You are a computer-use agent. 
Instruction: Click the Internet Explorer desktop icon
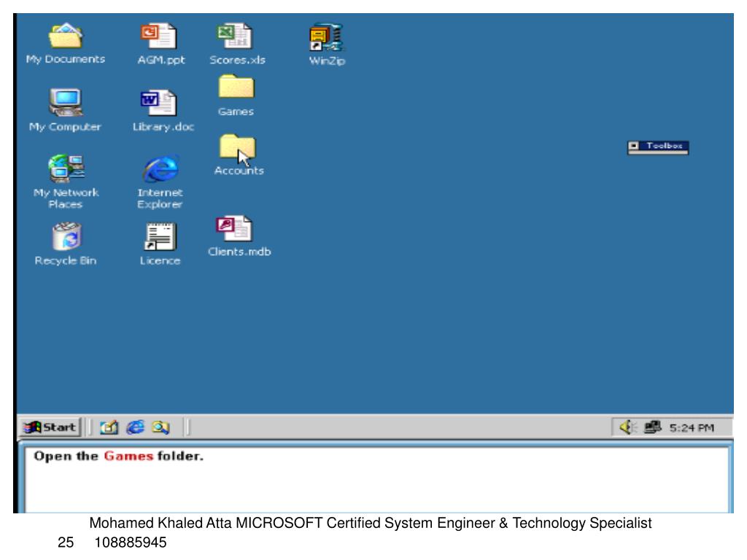point(160,182)
